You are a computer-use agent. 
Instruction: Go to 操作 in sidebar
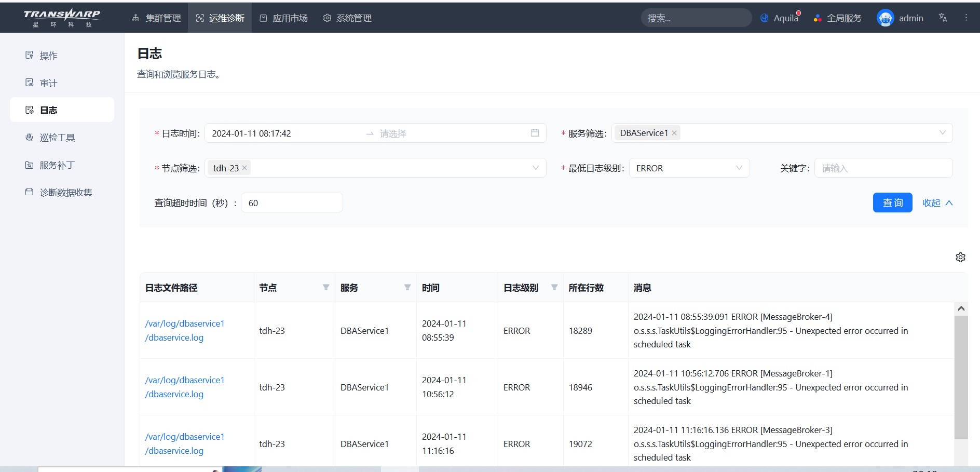click(62, 55)
